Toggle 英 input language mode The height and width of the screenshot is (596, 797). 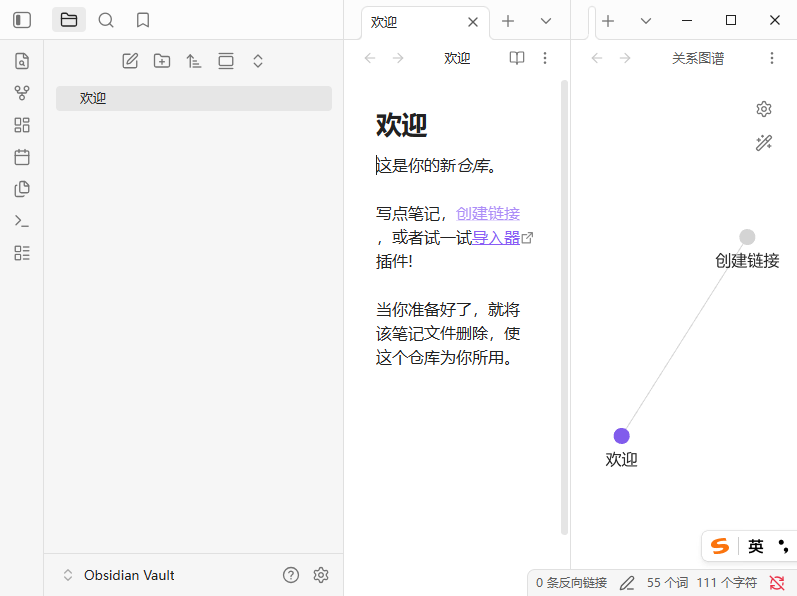(755, 546)
